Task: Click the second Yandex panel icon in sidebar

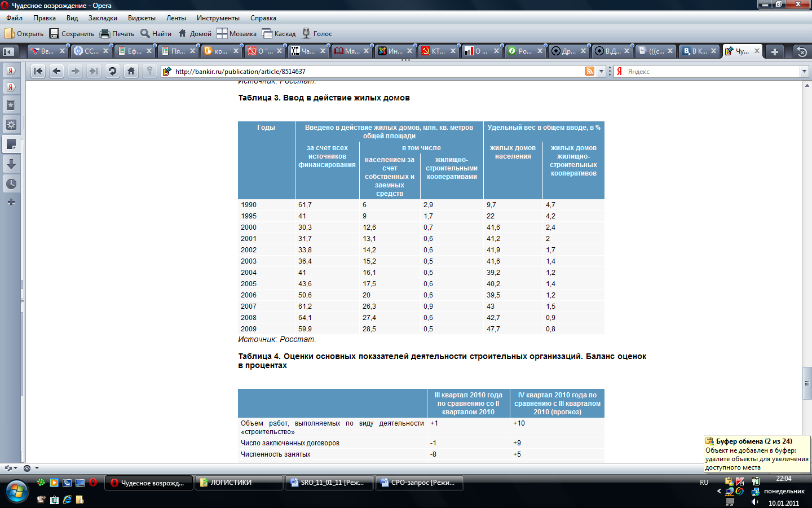Action: [x=11, y=87]
